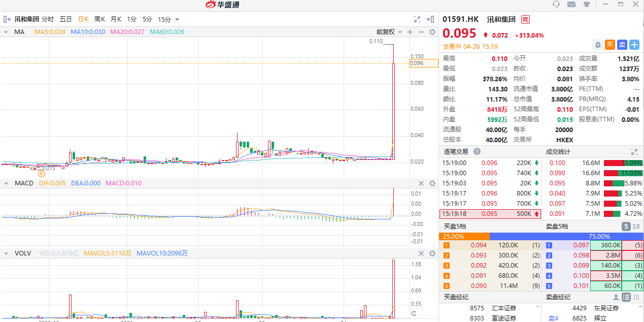Select 10-level order book depth

point(636,227)
